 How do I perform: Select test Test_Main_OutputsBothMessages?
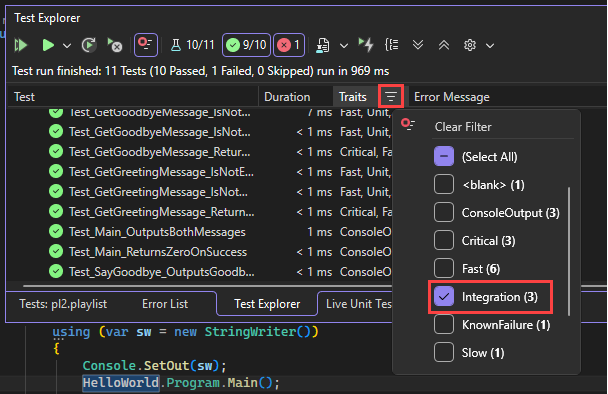point(157,232)
